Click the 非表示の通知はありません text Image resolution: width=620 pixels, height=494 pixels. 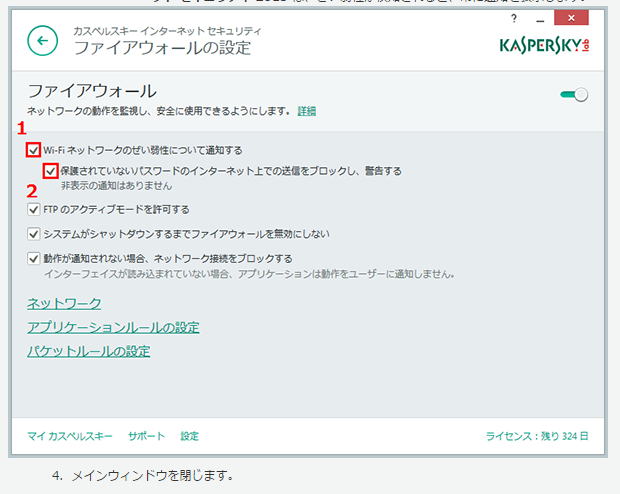[116, 185]
